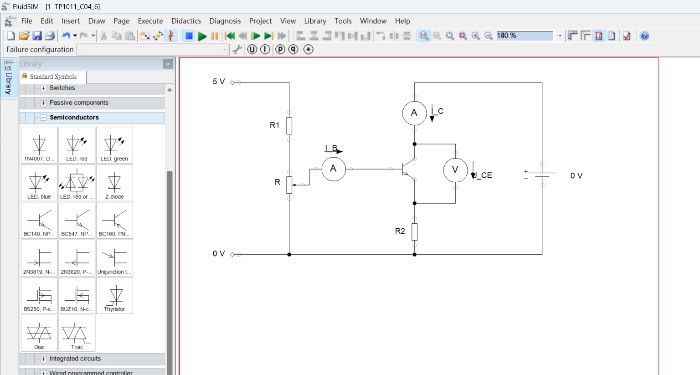Open the undo history dropdown arrow

pyautogui.click(x=75, y=36)
